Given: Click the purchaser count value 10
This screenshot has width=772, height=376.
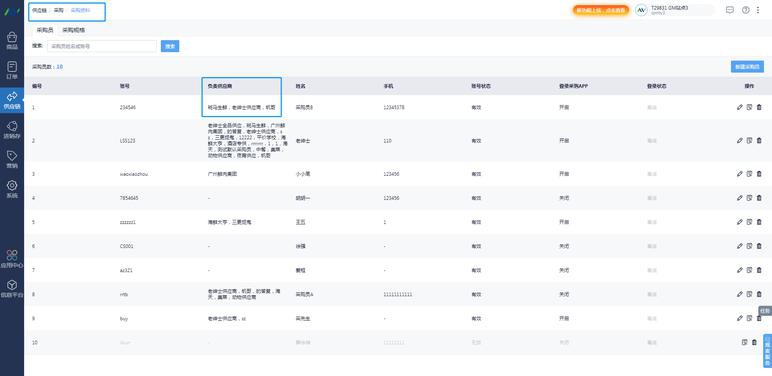Looking at the screenshot, I should (x=60, y=66).
